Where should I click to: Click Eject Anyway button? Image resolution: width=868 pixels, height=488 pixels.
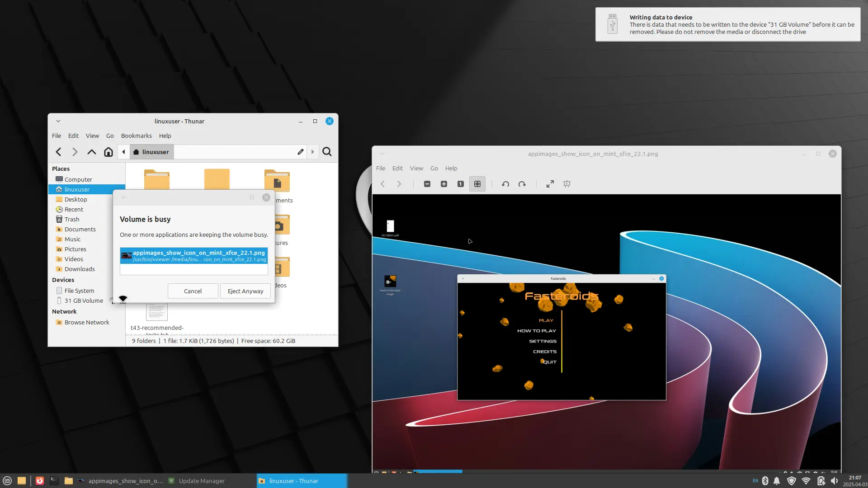pos(245,291)
